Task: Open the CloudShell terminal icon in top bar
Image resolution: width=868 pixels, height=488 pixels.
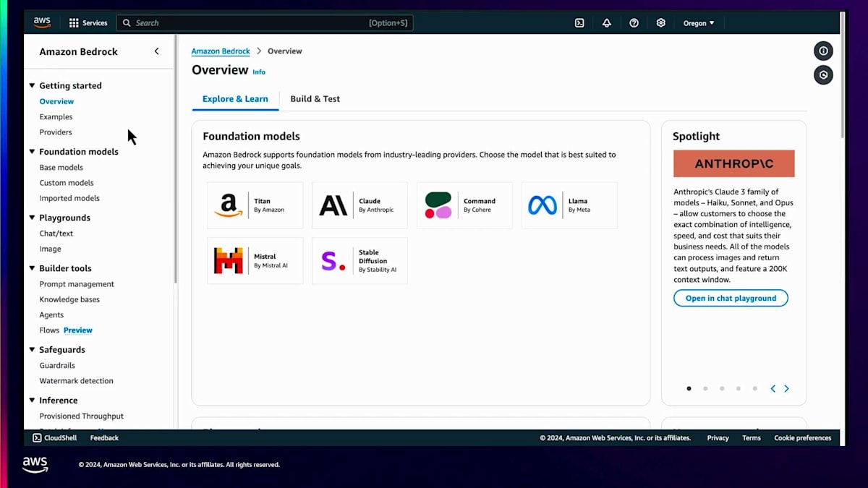Action: coord(579,23)
